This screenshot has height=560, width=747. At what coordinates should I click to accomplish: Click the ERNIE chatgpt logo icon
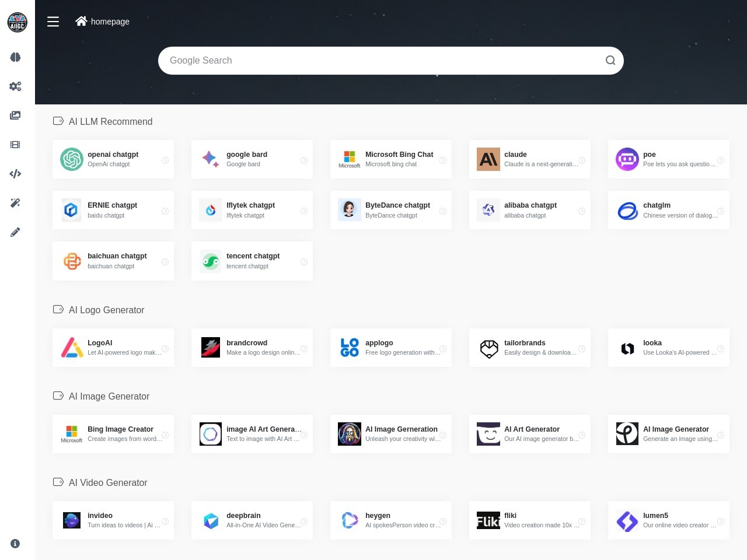tap(72, 210)
